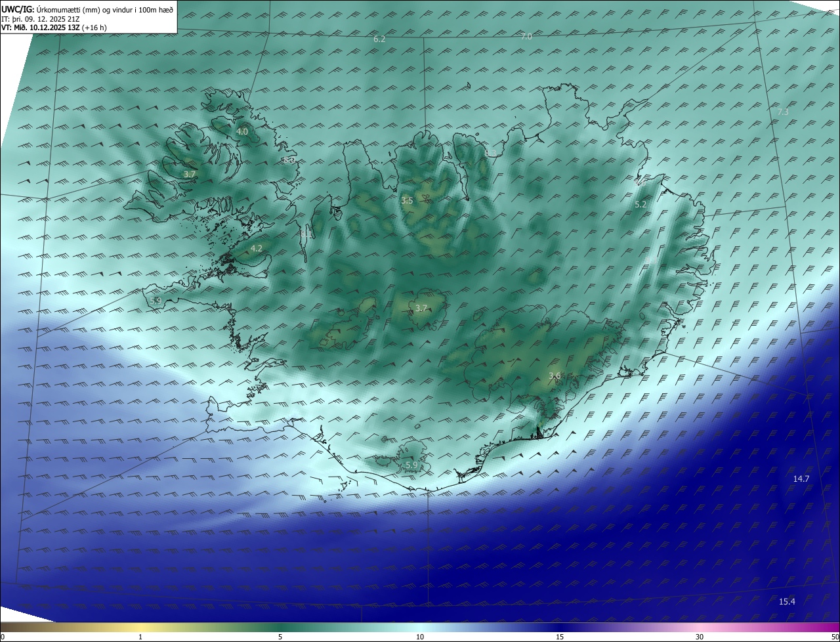Click the 15 tick label on the color scale

click(560, 637)
